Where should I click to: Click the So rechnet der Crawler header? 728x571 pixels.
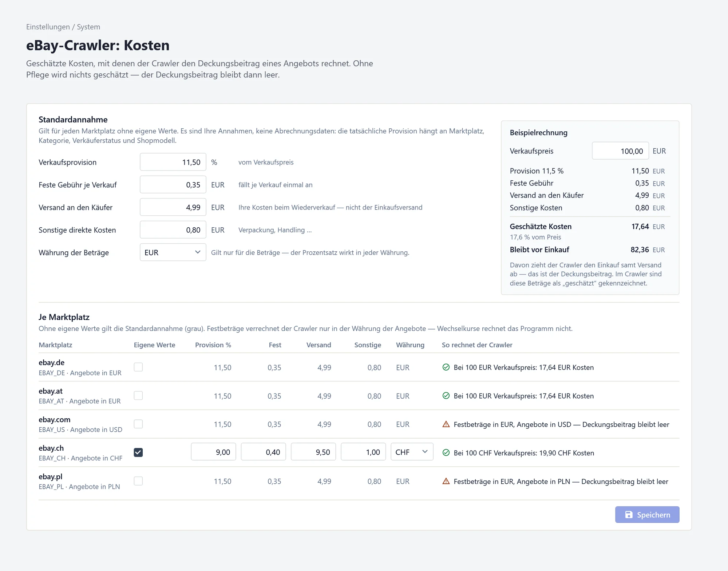[477, 345]
